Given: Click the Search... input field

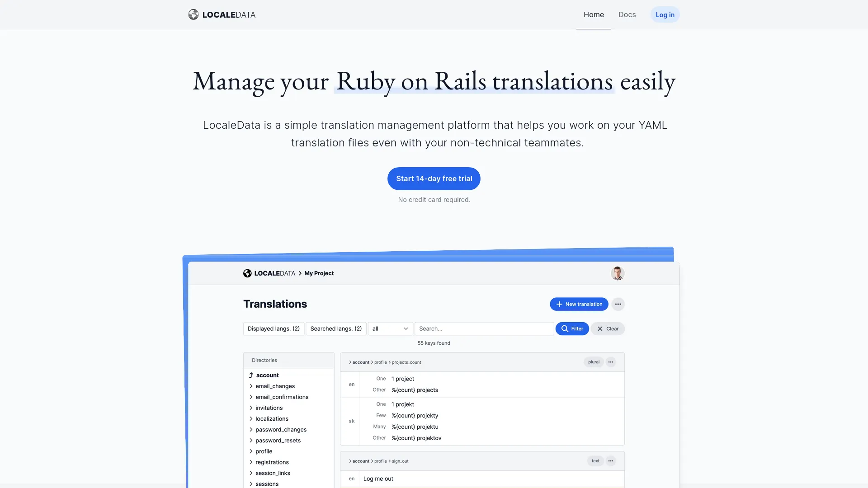Looking at the screenshot, I should 484,328.
